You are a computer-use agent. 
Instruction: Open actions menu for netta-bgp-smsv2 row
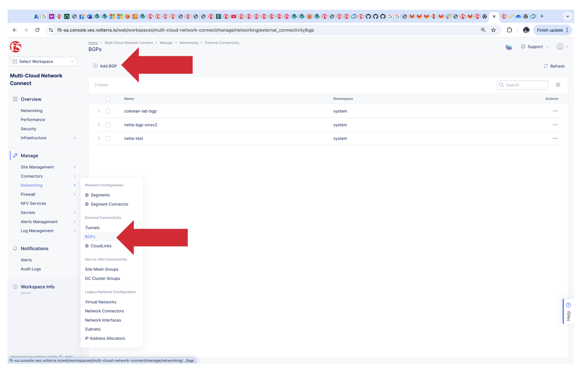pyautogui.click(x=555, y=125)
